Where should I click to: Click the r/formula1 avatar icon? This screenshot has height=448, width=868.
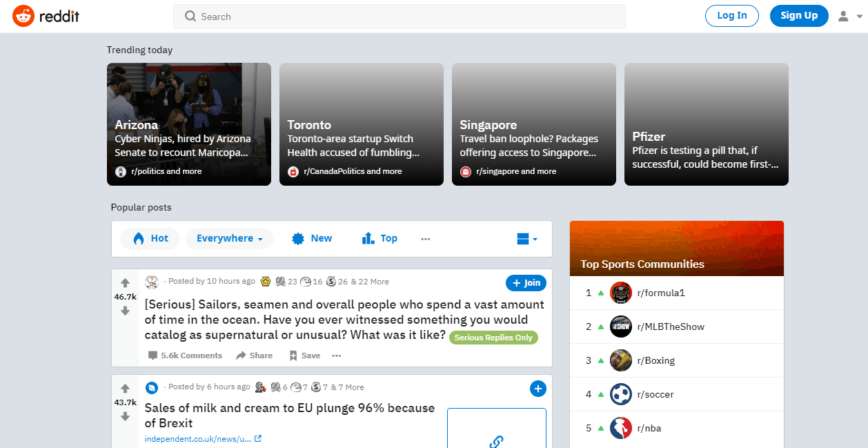(621, 293)
